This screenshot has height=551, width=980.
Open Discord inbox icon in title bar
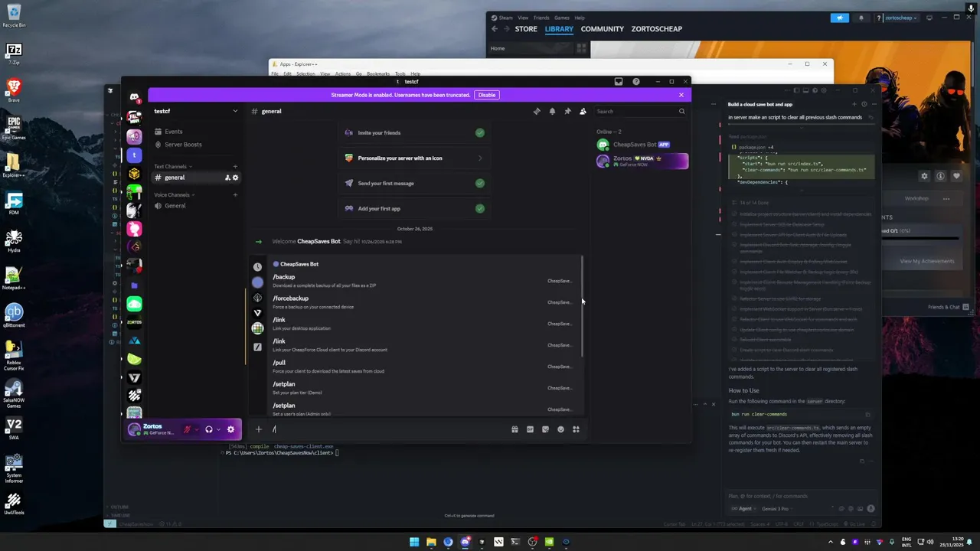[x=619, y=81]
